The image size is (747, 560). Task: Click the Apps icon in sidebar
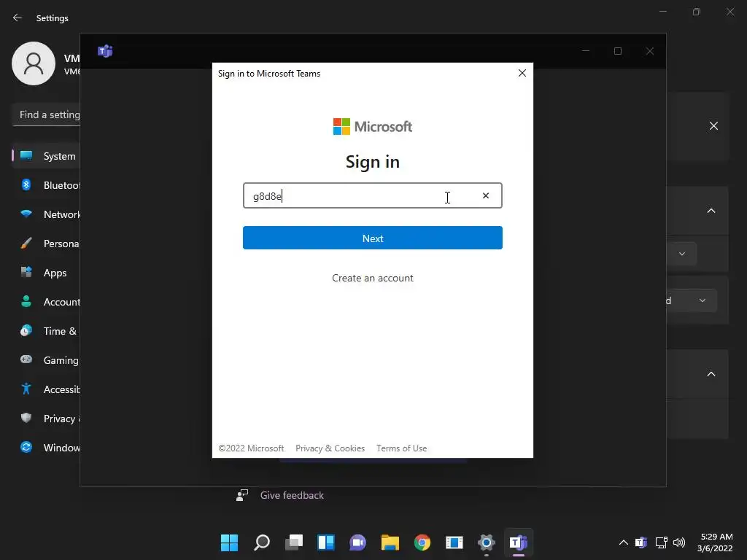click(x=26, y=273)
